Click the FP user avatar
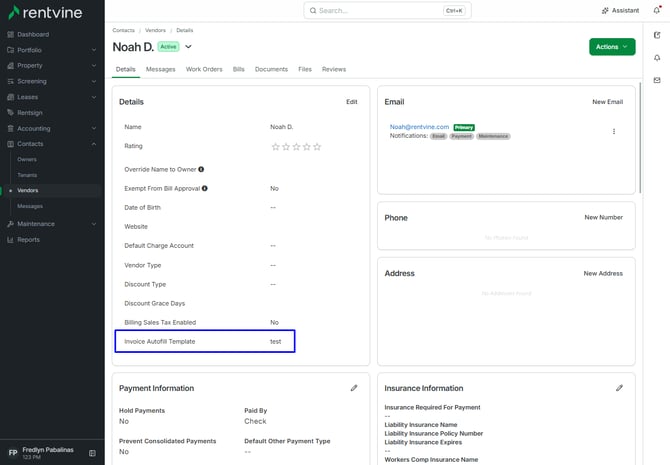 tap(13, 453)
